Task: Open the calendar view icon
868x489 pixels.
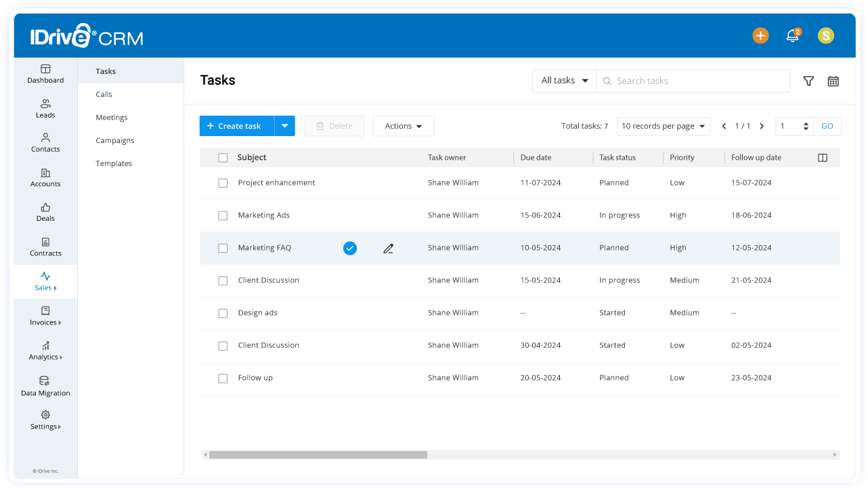Action: click(833, 81)
